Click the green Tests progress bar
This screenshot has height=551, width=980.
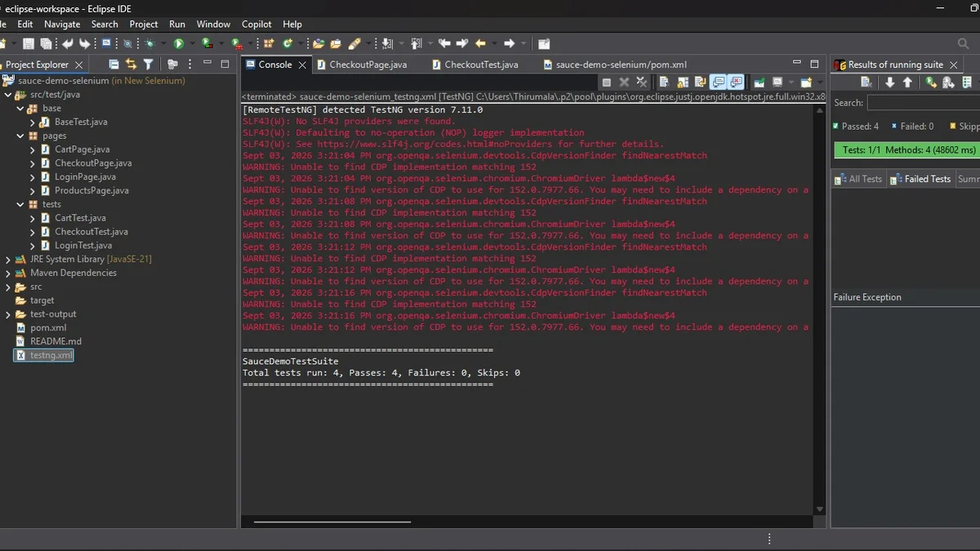tap(906, 150)
